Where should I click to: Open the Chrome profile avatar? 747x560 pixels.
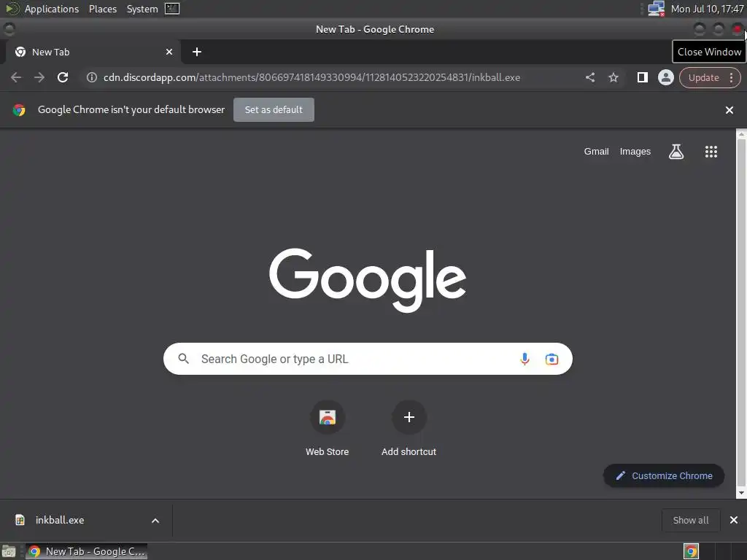tap(665, 77)
